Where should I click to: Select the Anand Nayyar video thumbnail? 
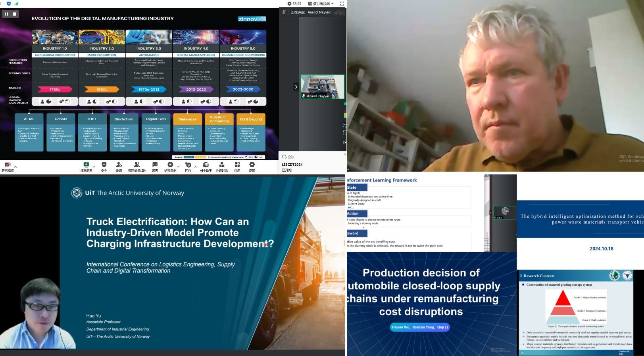point(322,86)
